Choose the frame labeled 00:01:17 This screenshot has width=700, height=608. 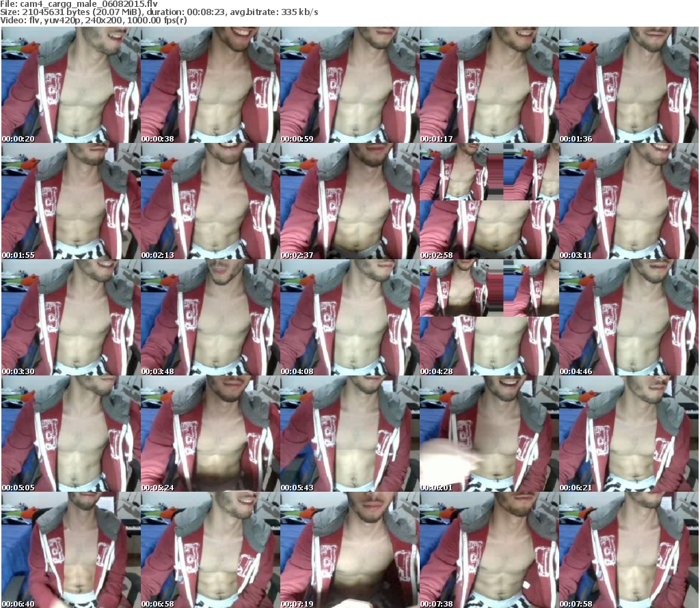tap(489, 85)
